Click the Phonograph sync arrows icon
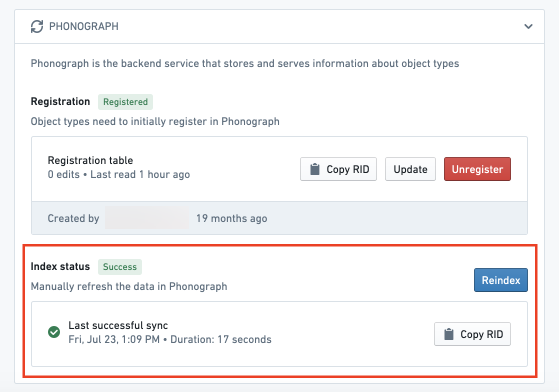Image resolution: width=559 pixels, height=392 pixels. (x=37, y=26)
